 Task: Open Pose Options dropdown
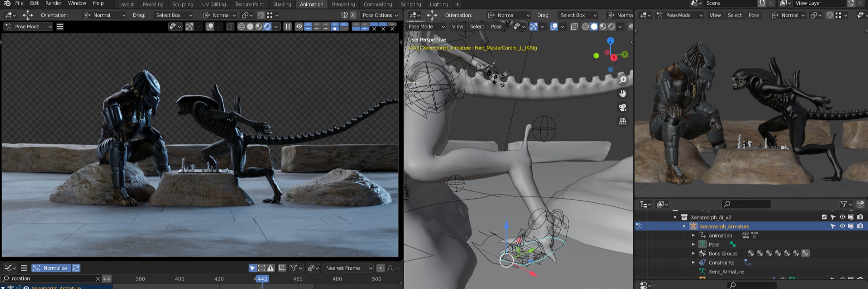(x=380, y=15)
